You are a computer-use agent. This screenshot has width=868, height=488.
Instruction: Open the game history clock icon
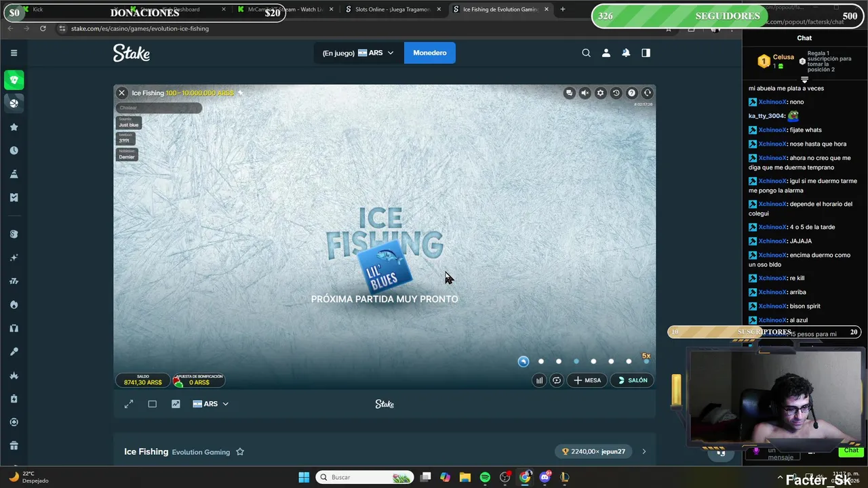[x=616, y=93]
